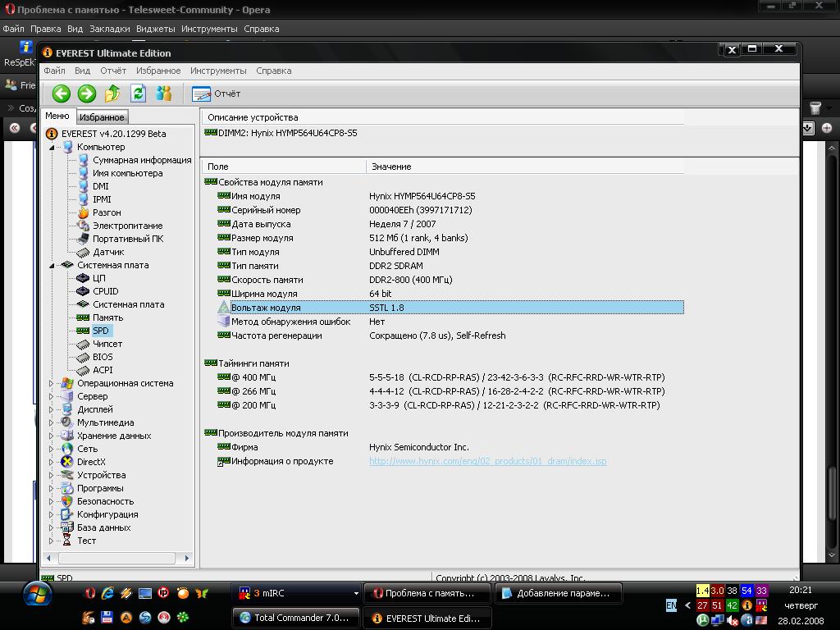Select the CPUID tree item
840x630 pixels.
click(x=105, y=291)
